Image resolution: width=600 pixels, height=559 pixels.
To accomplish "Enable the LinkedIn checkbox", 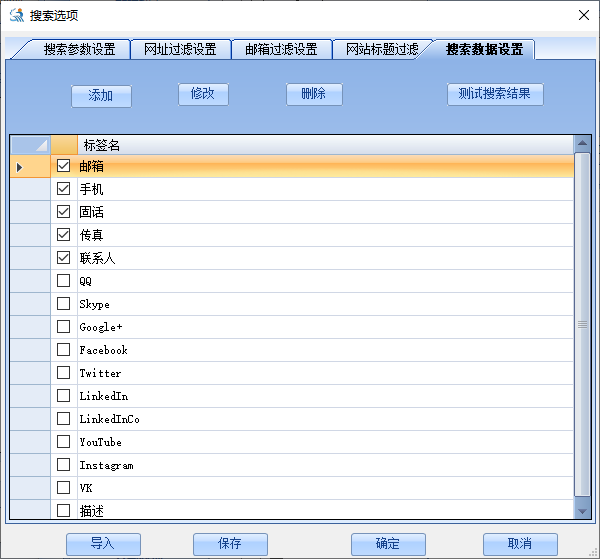I will [x=64, y=396].
